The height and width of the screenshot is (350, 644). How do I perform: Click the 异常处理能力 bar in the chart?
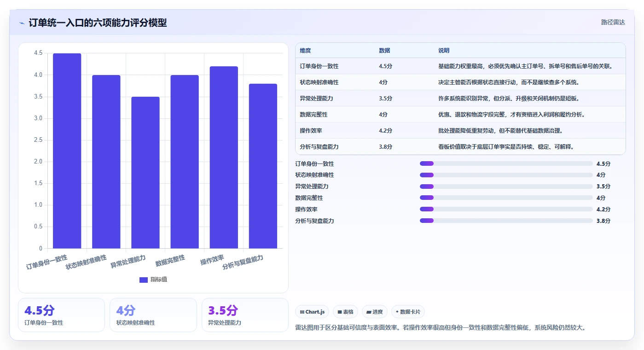coord(145,173)
